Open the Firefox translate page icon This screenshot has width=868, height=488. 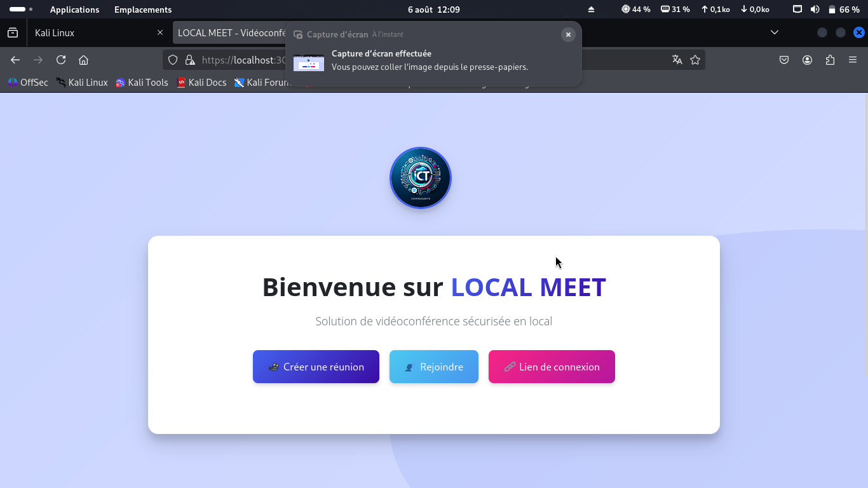tap(676, 60)
